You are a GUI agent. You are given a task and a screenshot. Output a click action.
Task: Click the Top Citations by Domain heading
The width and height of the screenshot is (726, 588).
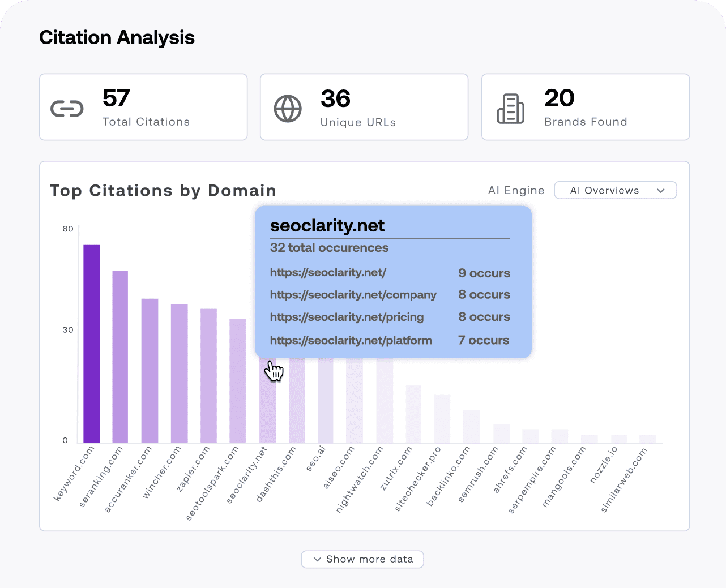click(x=163, y=191)
